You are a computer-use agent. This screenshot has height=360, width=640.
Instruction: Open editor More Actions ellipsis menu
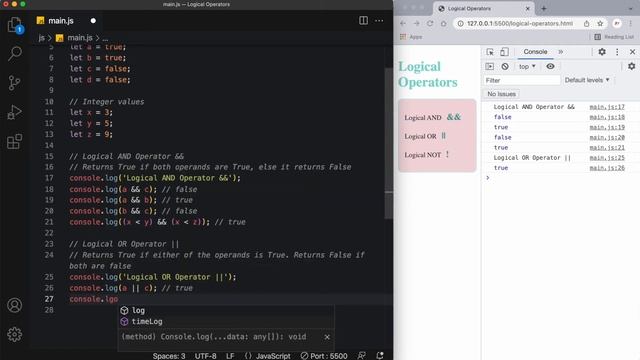click(379, 20)
